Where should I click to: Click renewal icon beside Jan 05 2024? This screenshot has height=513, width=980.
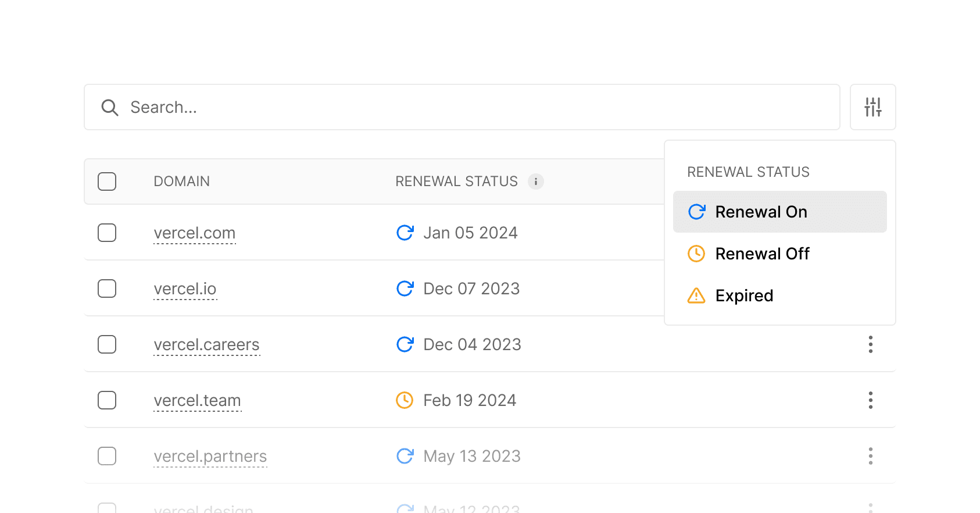405,233
